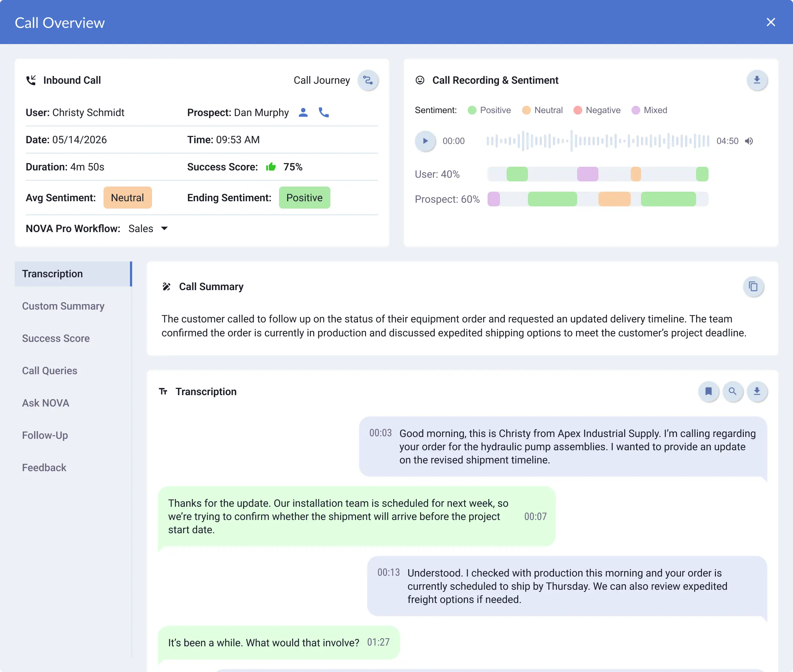Viewport: 793px width, 672px height.
Task: Click the Positive ending sentiment badge
Action: [x=305, y=198]
